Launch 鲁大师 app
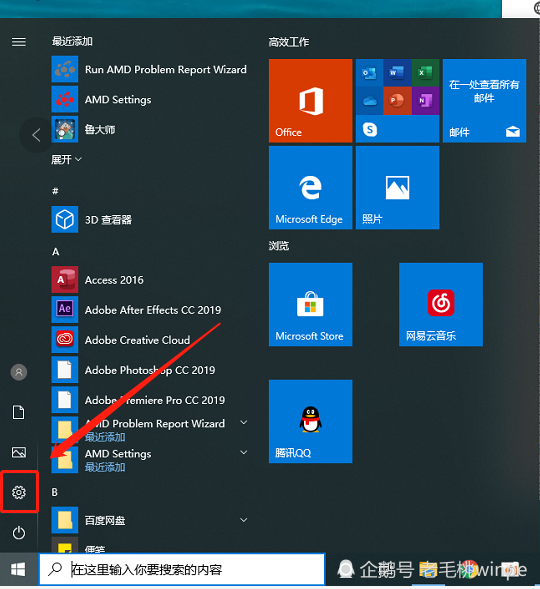 [150, 129]
